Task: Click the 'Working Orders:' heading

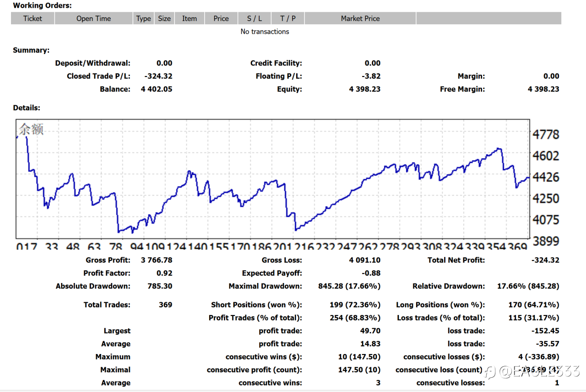Action: (x=42, y=6)
